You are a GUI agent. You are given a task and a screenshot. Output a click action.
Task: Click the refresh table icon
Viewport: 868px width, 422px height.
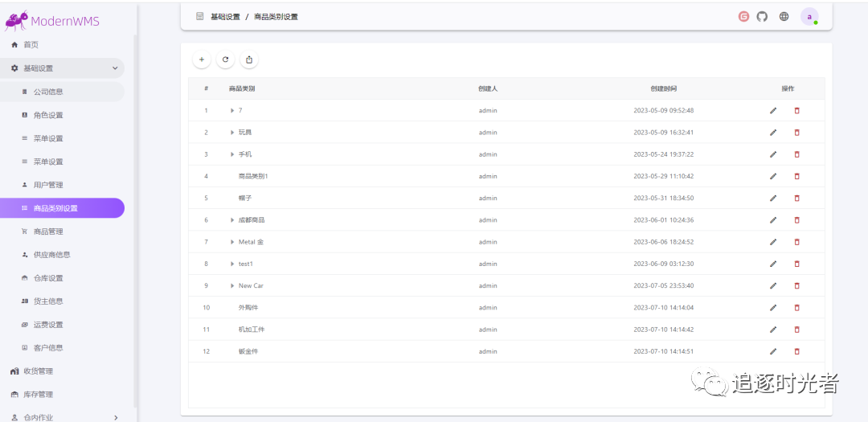(225, 59)
